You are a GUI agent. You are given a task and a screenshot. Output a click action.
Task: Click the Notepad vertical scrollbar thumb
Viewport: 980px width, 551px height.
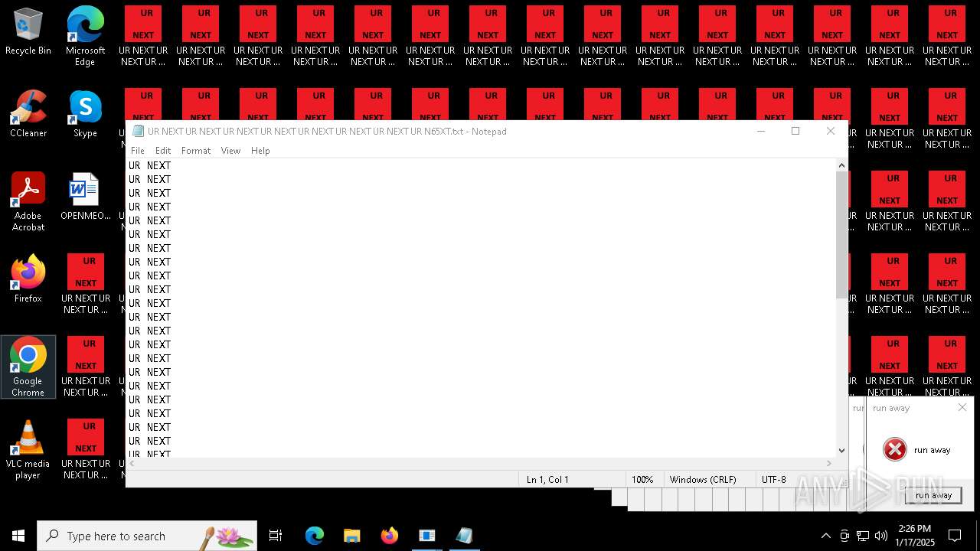tap(841, 235)
